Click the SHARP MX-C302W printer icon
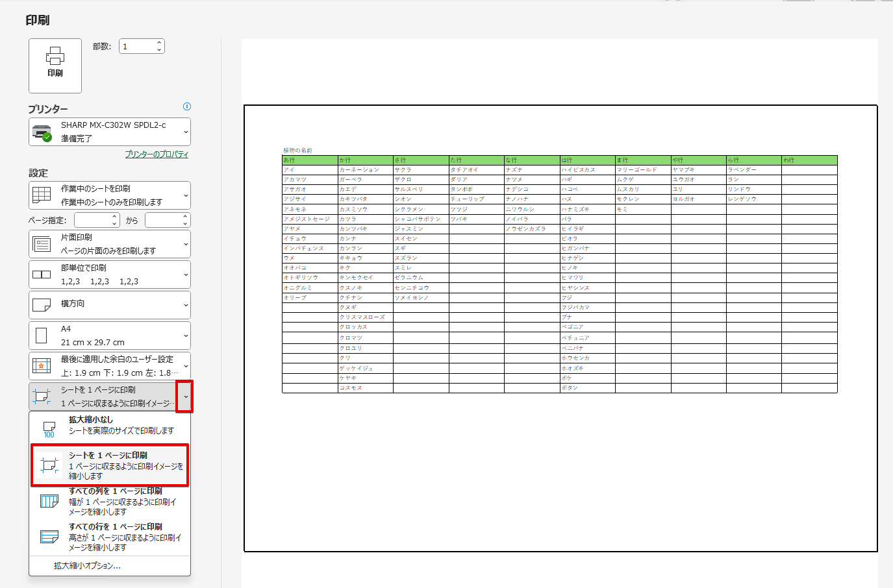The image size is (893, 588). pos(42,132)
